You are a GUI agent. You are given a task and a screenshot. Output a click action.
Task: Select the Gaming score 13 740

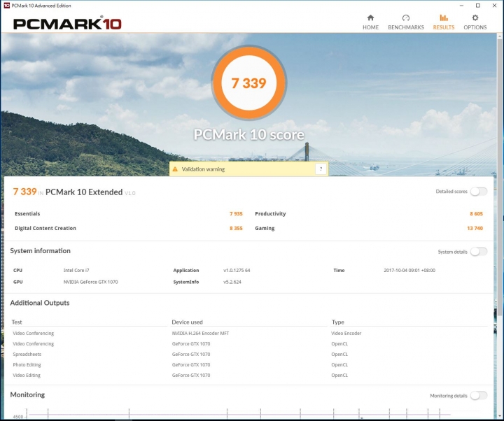coord(475,228)
